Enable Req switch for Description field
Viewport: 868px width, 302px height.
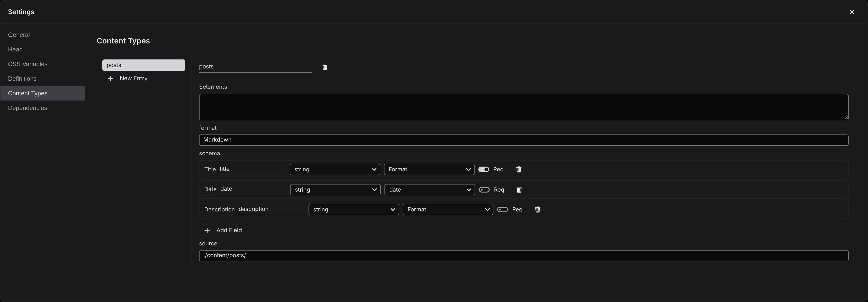pyautogui.click(x=502, y=210)
